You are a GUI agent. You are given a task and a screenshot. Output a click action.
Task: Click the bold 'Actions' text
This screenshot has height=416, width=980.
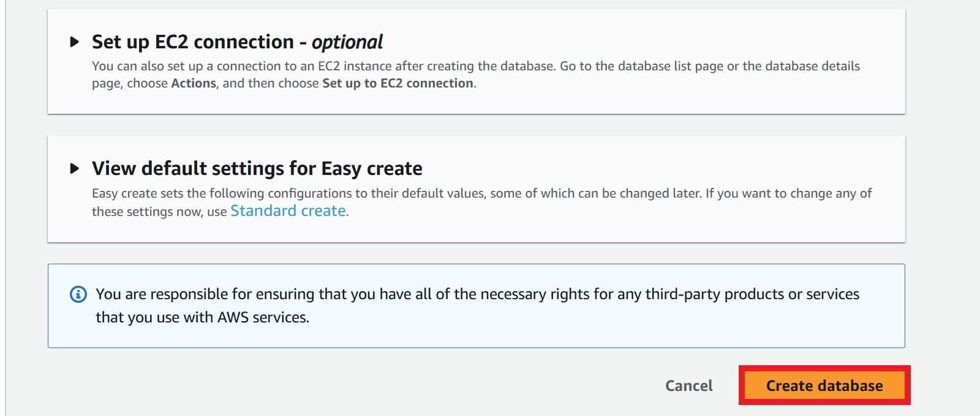click(x=194, y=83)
